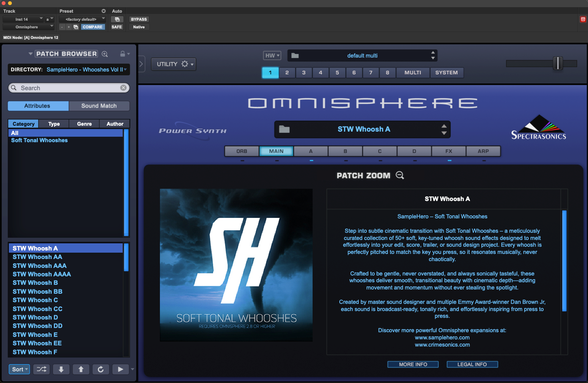
Task: Shuffle the patch list order
Action: pos(41,369)
